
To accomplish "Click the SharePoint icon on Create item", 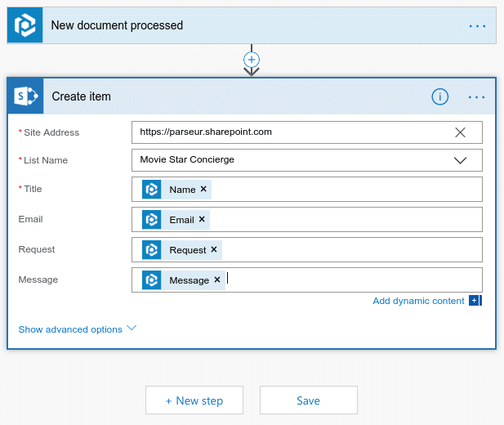I will pos(25,96).
